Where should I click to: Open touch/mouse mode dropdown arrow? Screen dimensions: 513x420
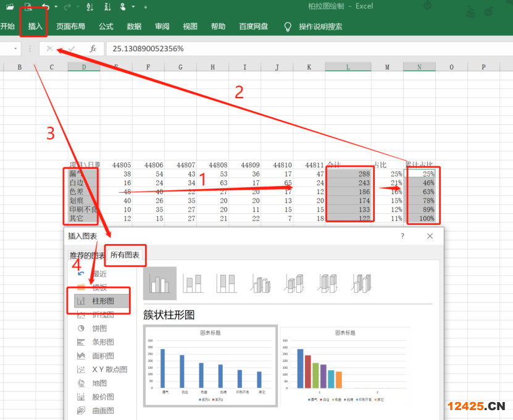(135, 7)
